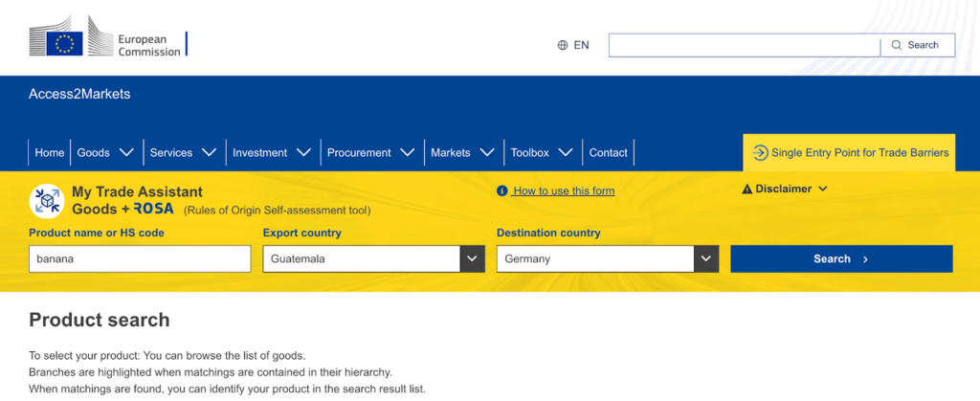The height and width of the screenshot is (401, 980).
Task: Click the Export country label
Action: pos(301,233)
